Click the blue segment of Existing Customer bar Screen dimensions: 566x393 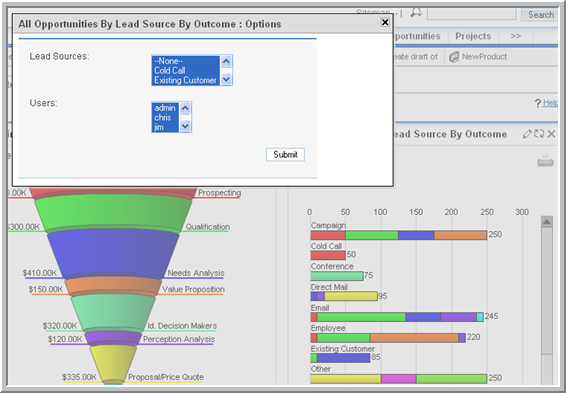(x=344, y=358)
